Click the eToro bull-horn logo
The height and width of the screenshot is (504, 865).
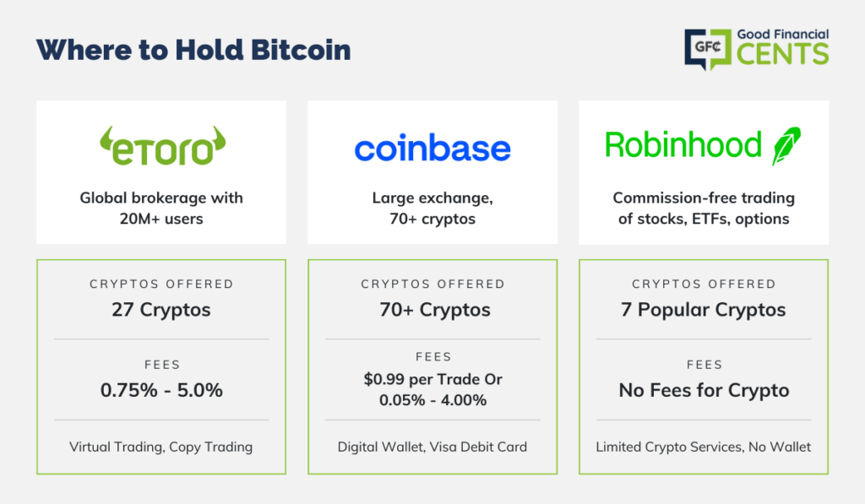coord(162,146)
